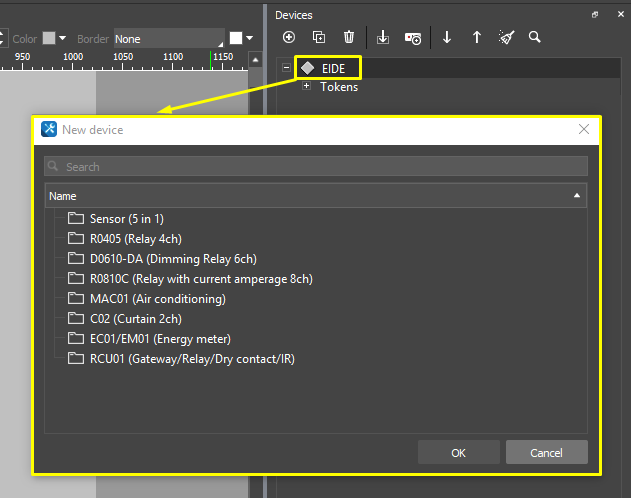Expand the Tokens tree node
Viewport: 631px width, 498px height.
pyautogui.click(x=306, y=87)
